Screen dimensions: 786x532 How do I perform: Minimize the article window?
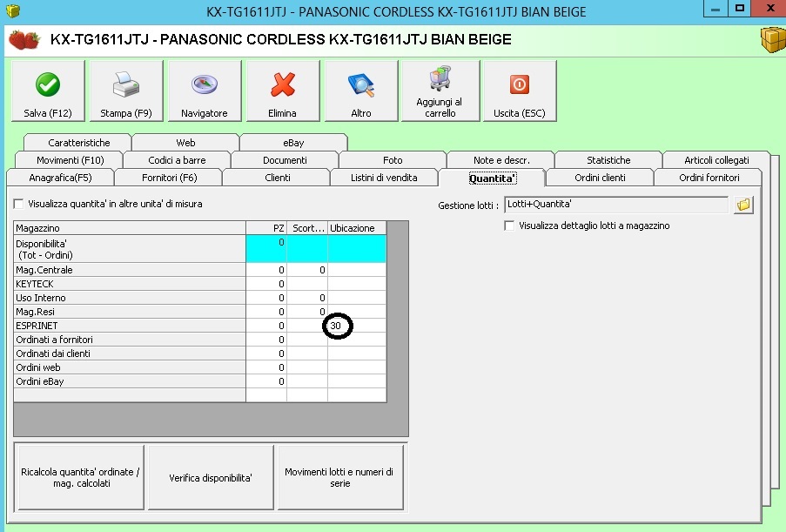[x=715, y=9]
